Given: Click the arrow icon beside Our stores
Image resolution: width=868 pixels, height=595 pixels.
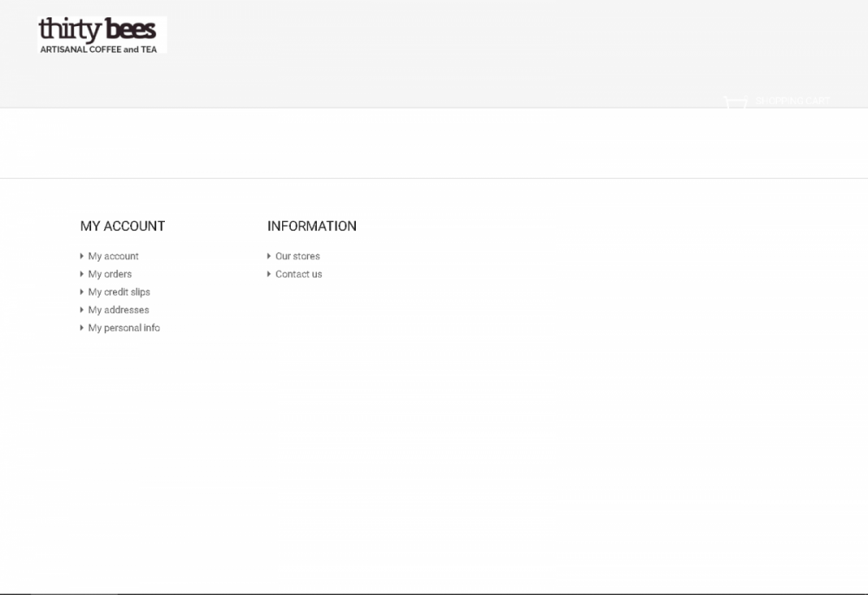Looking at the screenshot, I should coord(269,256).
